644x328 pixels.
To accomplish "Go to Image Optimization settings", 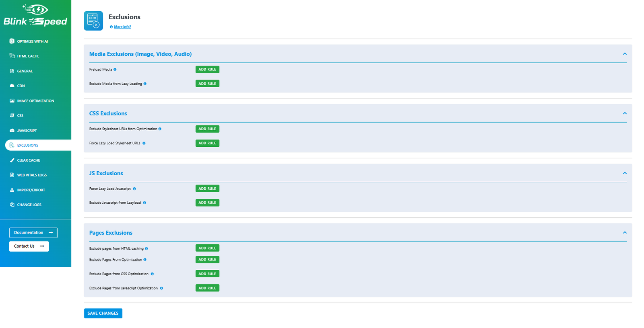I will point(35,101).
